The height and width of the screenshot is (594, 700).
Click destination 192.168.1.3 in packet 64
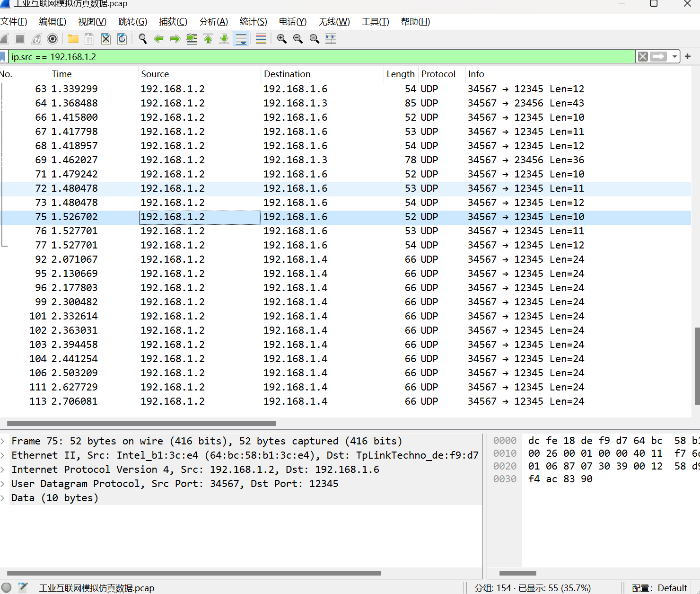295,103
